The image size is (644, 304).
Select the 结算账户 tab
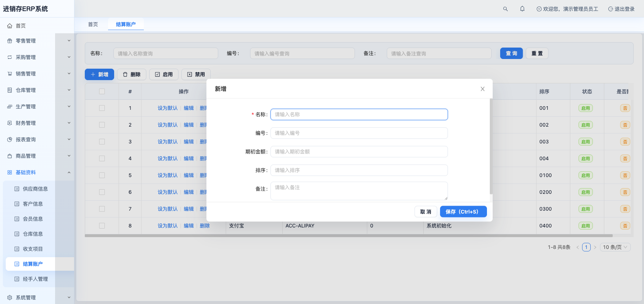pyautogui.click(x=126, y=24)
